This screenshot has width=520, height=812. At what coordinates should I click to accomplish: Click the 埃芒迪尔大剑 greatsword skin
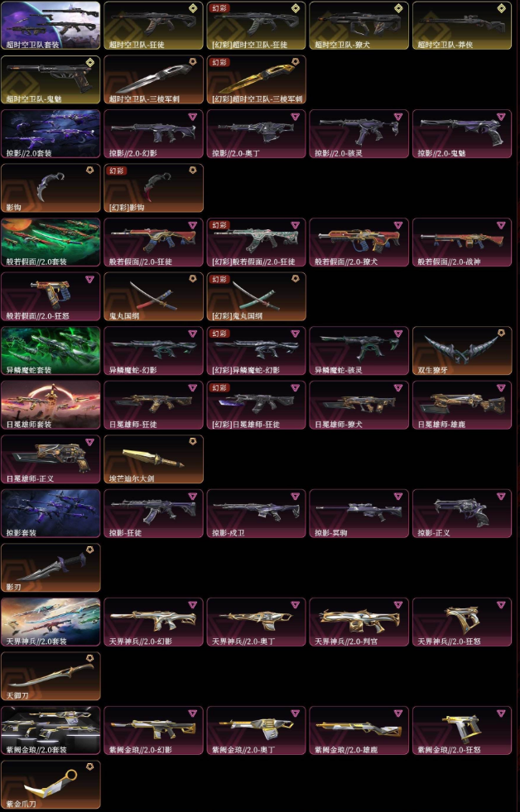153,459
